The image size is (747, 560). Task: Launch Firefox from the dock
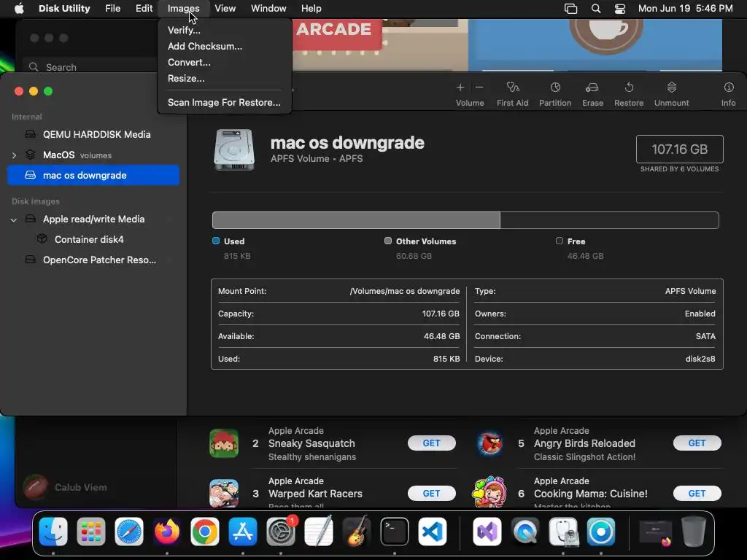[x=167, y=531]
